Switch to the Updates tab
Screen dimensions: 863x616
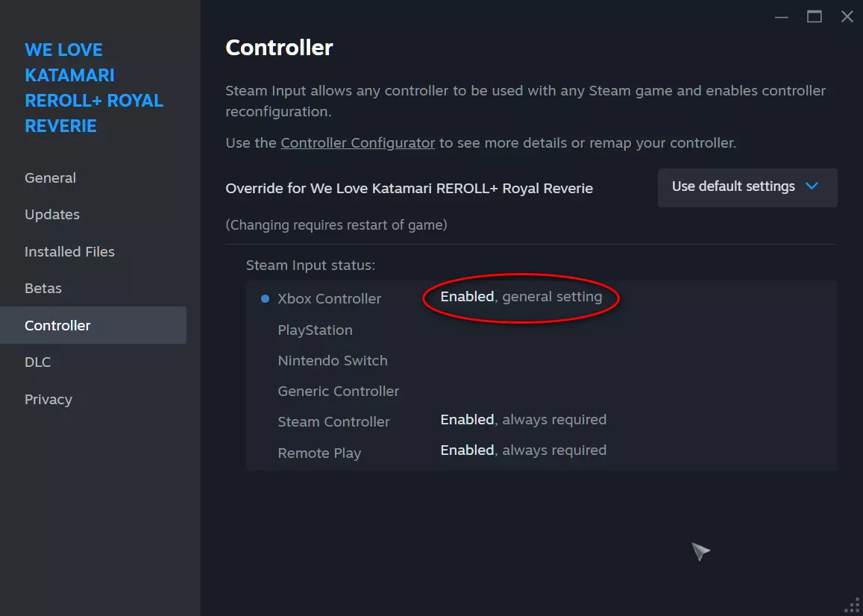pyautogui.click(x=52, y=215)
